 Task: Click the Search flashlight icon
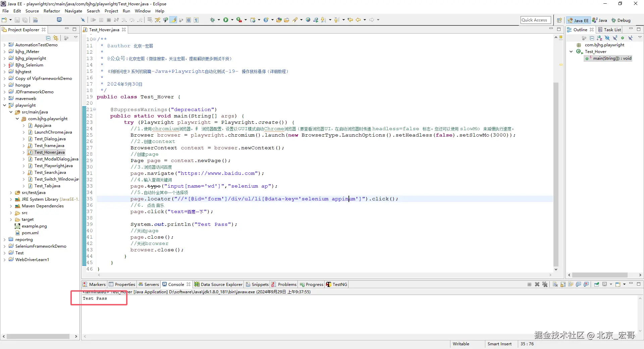click(x=295, y=20)
